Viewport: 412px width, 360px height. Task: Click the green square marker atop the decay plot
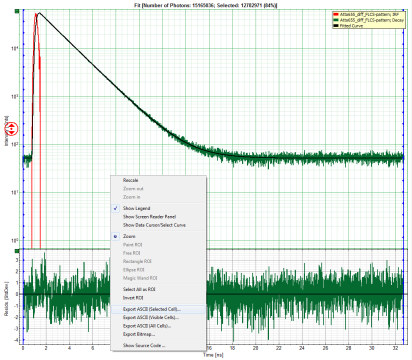pyautogui.click(x=17, y=11)
